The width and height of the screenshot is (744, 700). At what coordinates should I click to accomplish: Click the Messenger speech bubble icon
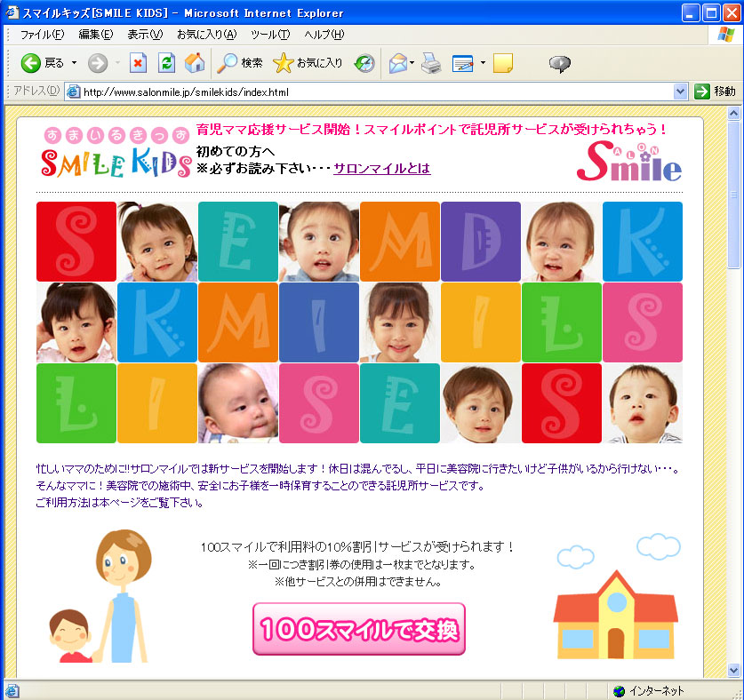(x=560, y=64)
